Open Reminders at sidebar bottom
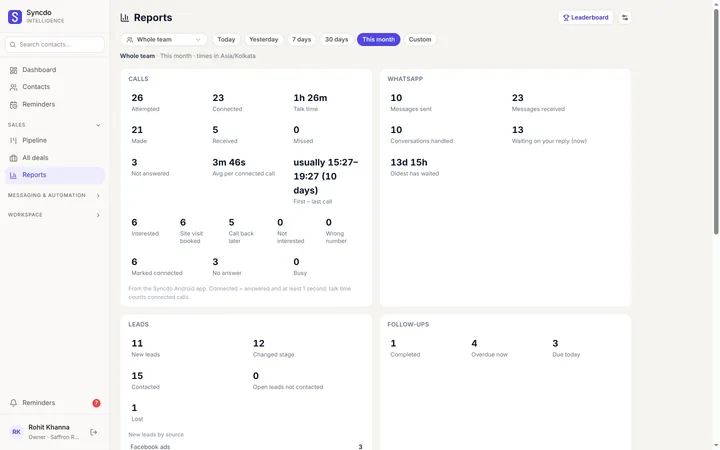720x450 pixels. 55,403
